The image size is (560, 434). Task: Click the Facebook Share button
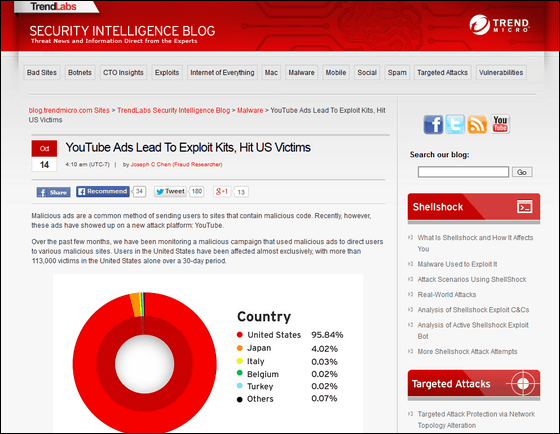(54, 192)
